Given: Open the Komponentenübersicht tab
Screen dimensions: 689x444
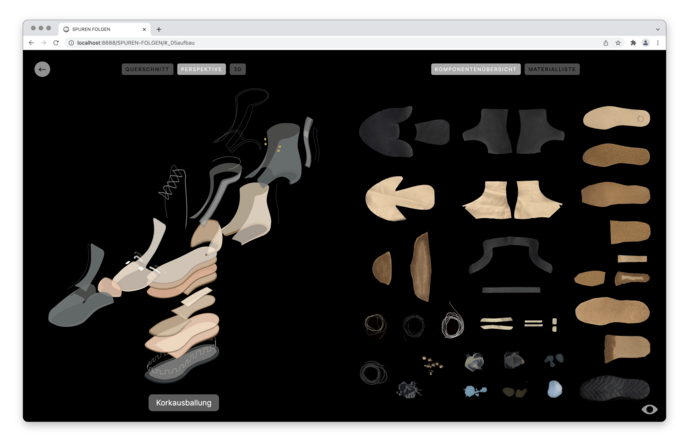Looking at the screenshot, I should click(476, 69).
